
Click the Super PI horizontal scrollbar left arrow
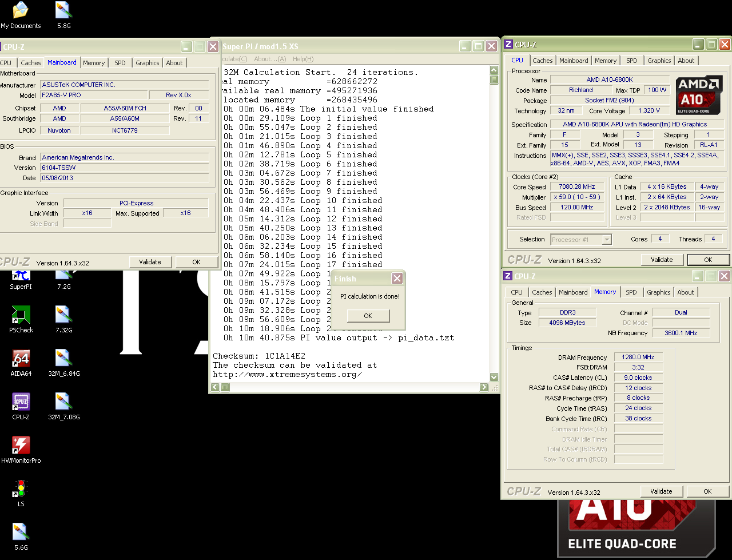click(216, 387)
